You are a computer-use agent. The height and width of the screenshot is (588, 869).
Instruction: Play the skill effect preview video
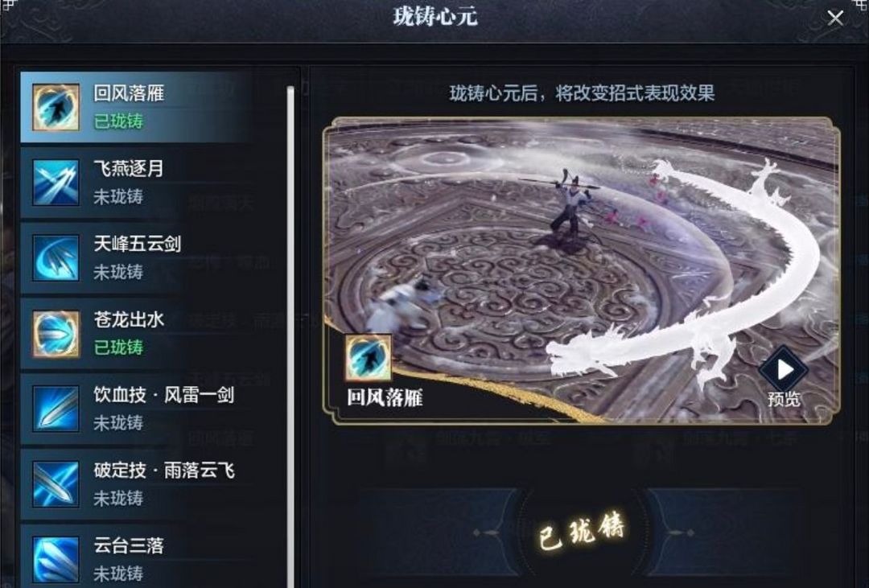[783, 370]
